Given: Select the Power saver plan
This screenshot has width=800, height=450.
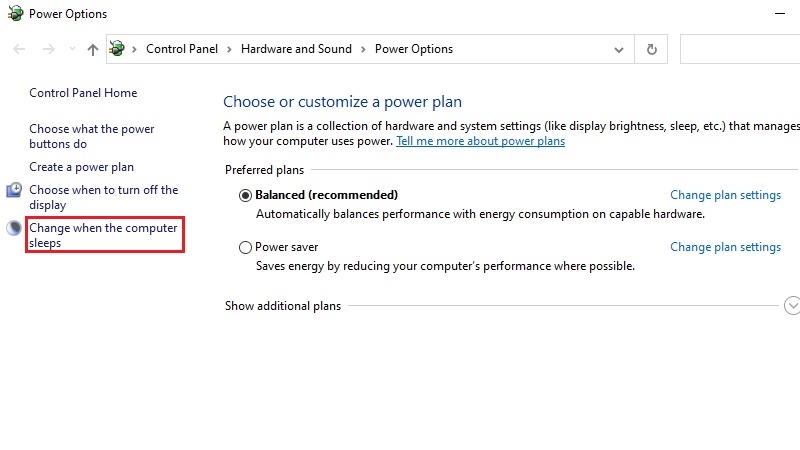Looking at the screenshot, I should click(245, 247).
